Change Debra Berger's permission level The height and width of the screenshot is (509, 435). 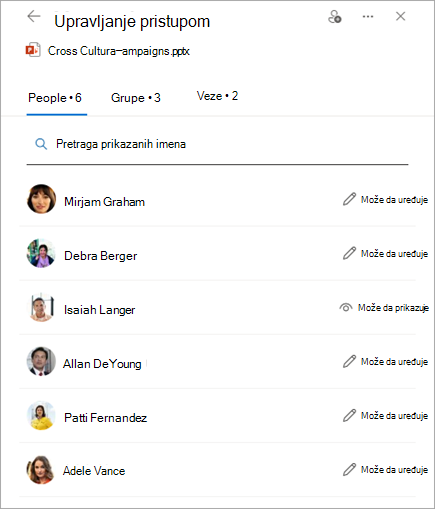click(x=385, y=253)
